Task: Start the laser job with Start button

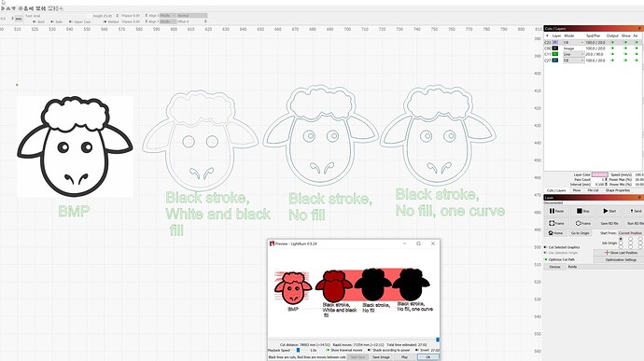Action: click(x=609, y=211)
